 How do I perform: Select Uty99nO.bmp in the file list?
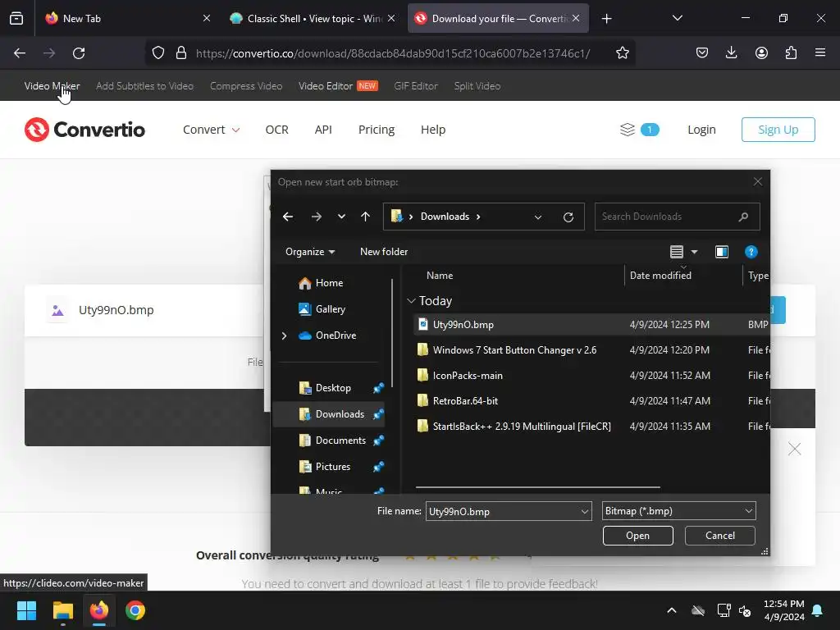[x=591, y=325]
